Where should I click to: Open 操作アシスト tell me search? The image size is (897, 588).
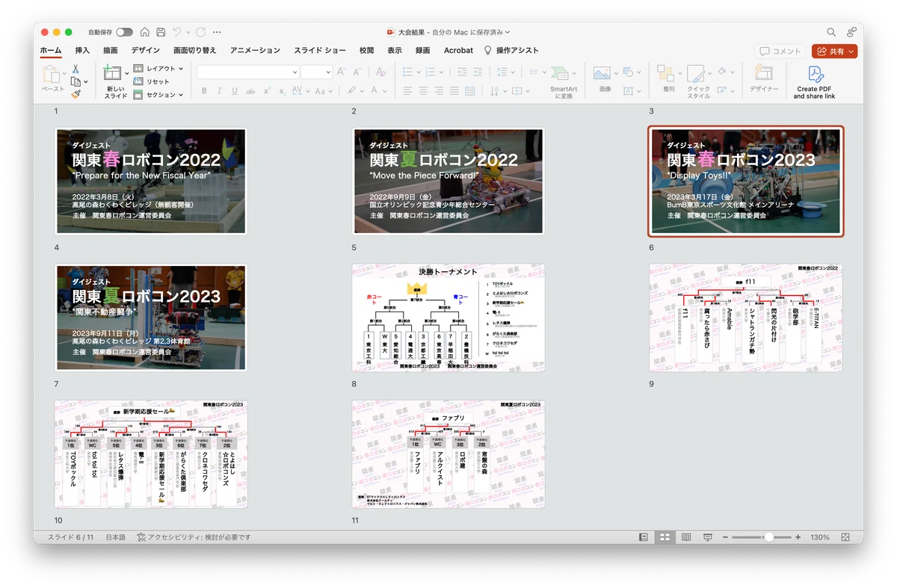click(x=511, y=51)
